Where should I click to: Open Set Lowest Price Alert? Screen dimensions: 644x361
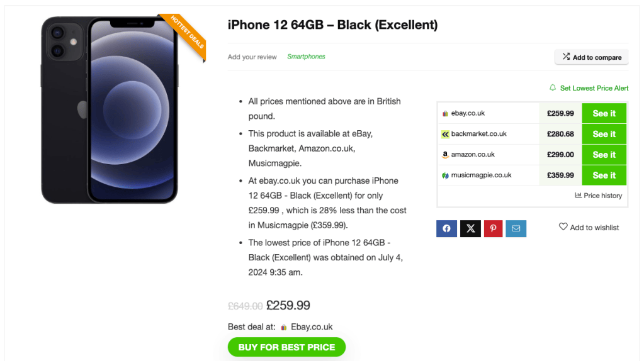pyautogui.click(x=594, y=88)
